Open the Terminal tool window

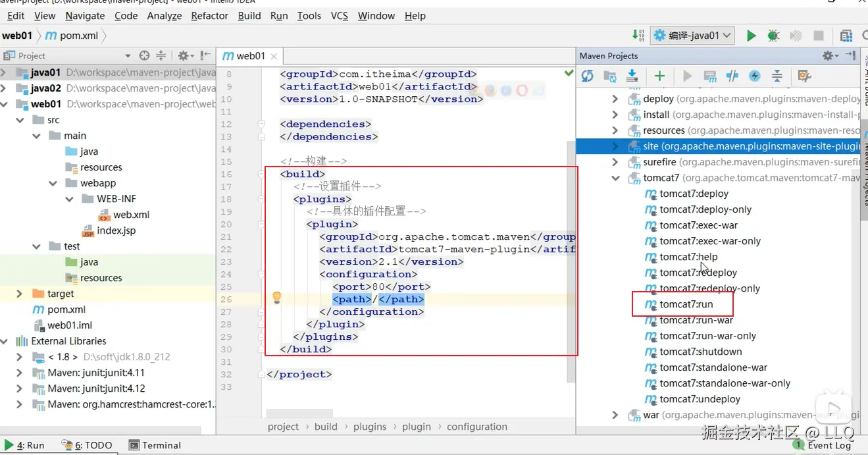pos(155,445)
